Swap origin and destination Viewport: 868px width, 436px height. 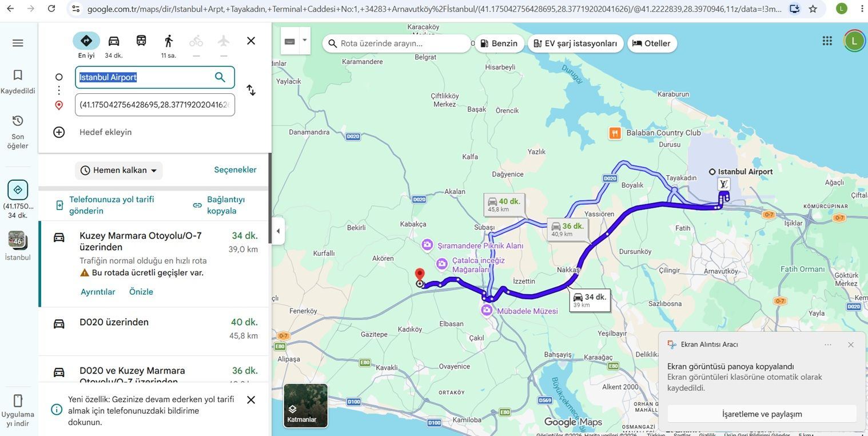[251, 90]
